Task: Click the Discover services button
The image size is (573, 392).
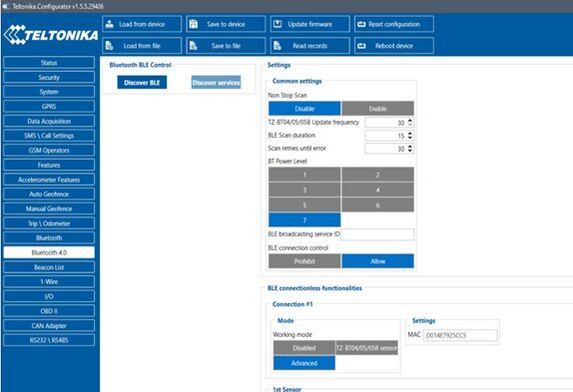Action: tap(216, 83)
